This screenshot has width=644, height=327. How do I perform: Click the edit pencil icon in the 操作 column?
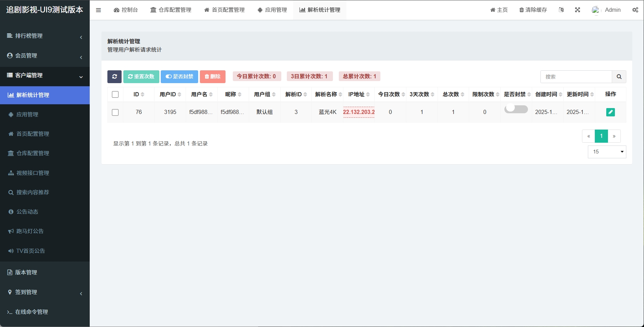[610, 112]
